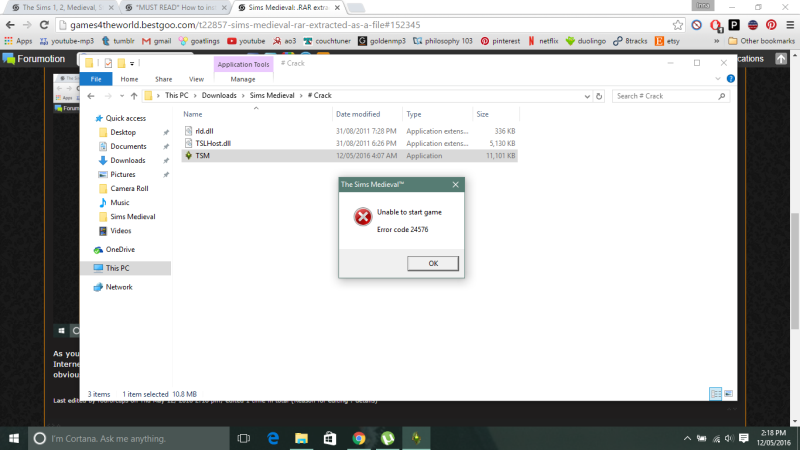Click the Search # Crack field
The height and width of the screenshot is (450, 800).
click(670, 96)
